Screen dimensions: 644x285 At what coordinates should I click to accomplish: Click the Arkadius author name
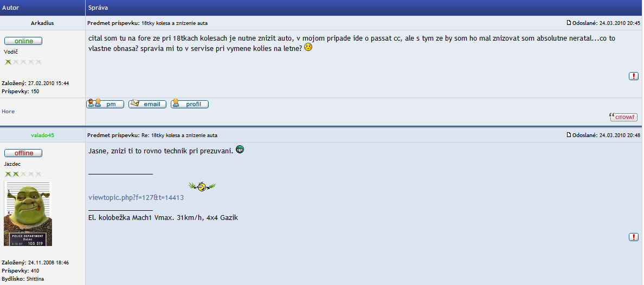42,23
